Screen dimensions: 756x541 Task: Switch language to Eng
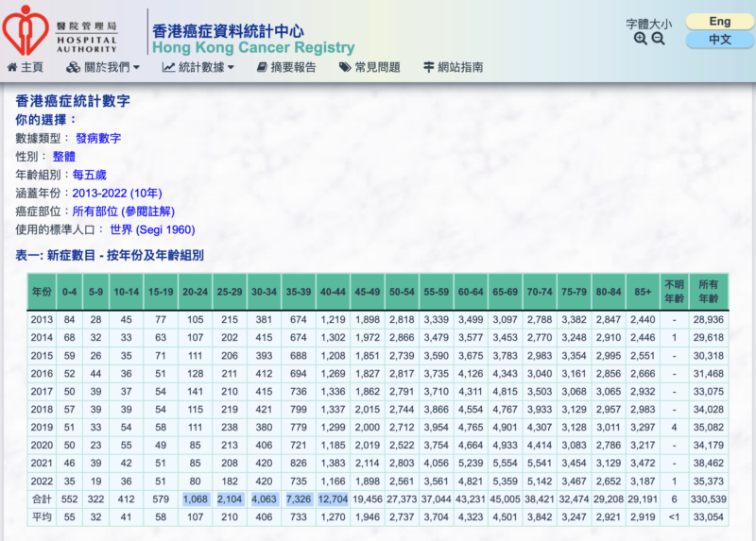click(x=720, y=21)
